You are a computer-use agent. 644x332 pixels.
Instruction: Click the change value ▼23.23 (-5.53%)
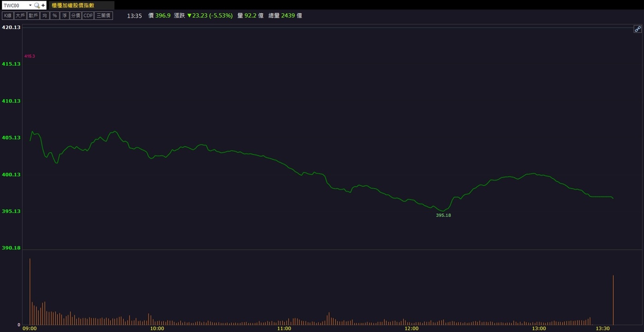point(210,16)
